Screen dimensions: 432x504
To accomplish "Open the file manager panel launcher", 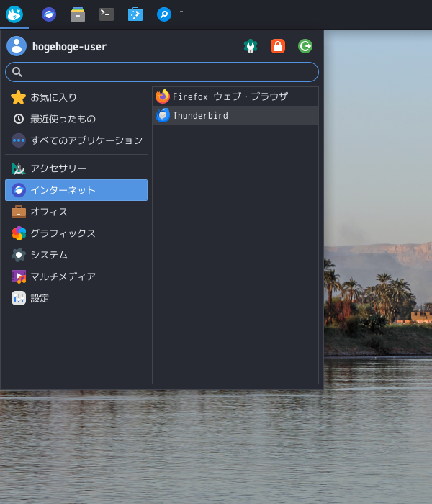I will pos(78,14).
